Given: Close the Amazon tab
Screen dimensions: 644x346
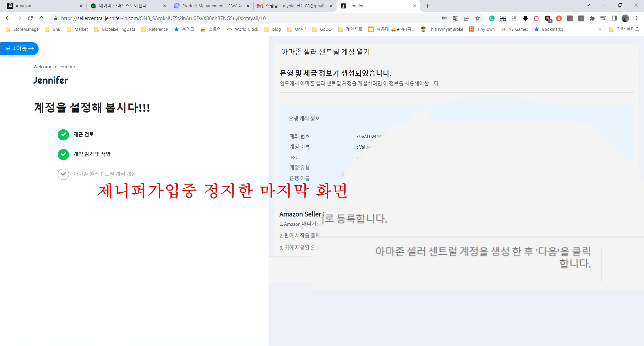Looking at the screenshot, I should [x=81, y=6].
